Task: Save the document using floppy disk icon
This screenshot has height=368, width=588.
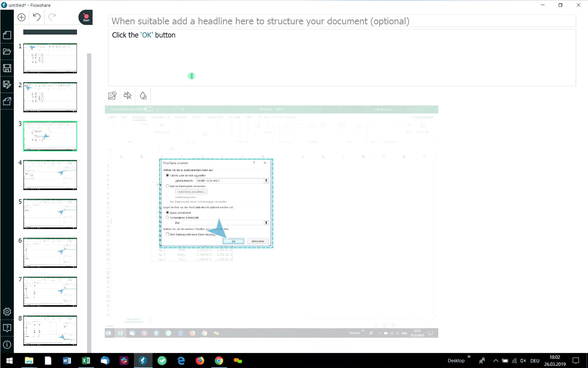Action: (x=7, y=68)
